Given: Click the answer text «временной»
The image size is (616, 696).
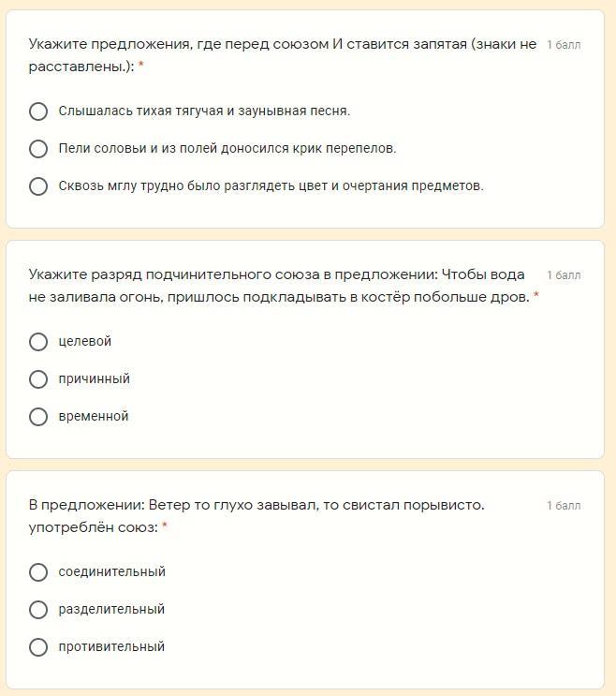Looking at the screenshot, I should (93, 417).
